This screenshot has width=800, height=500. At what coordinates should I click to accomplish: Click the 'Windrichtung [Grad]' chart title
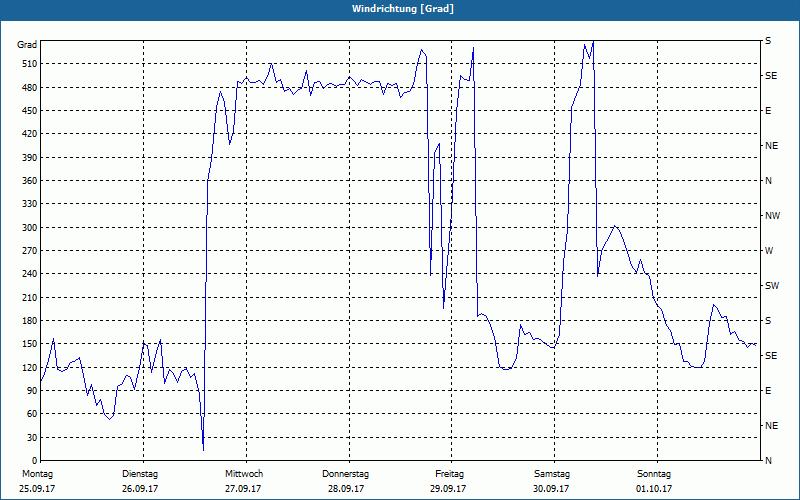pyautogui.click(x=403, y=9)
